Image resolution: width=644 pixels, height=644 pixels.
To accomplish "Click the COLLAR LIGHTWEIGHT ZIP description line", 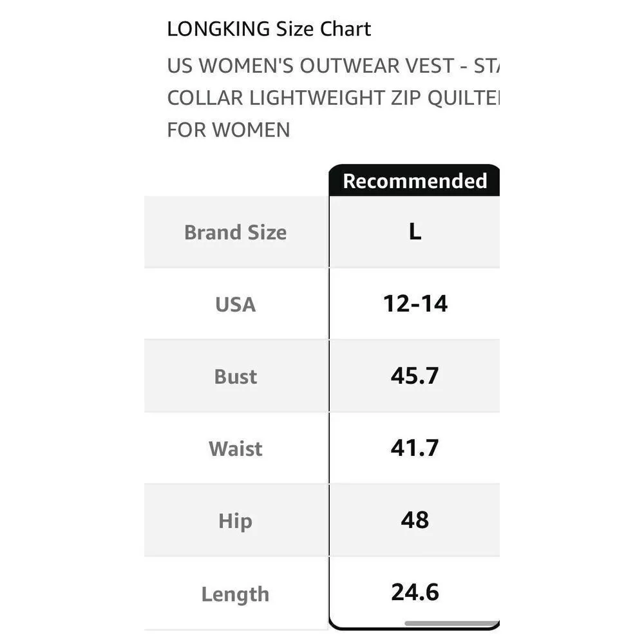I will click(x=334, y=98).
